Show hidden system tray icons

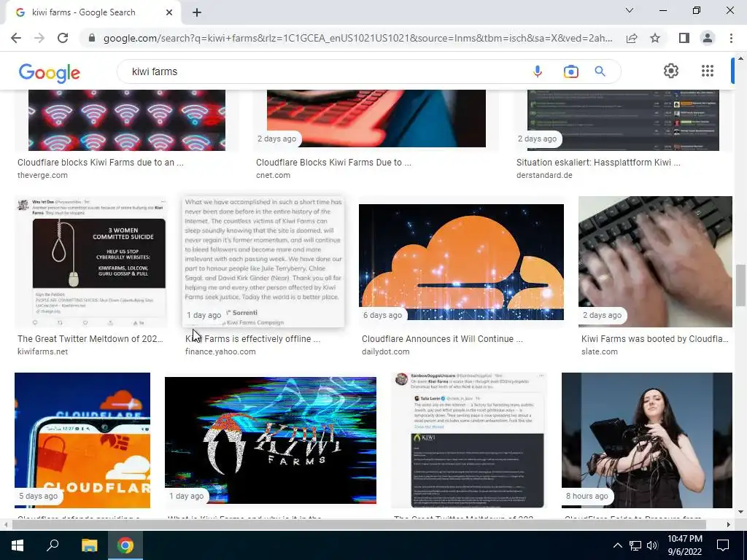pyautogui.click(x=617, y=545)
